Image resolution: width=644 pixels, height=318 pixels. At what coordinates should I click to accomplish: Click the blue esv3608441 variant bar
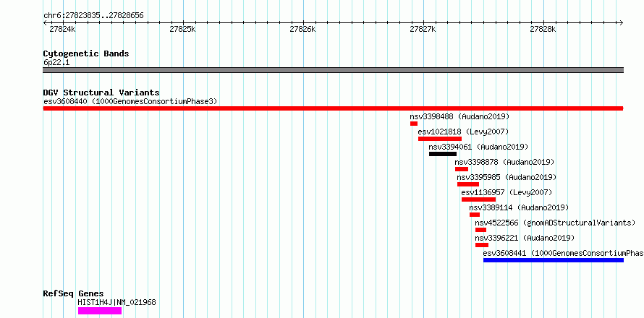(554, 260)
